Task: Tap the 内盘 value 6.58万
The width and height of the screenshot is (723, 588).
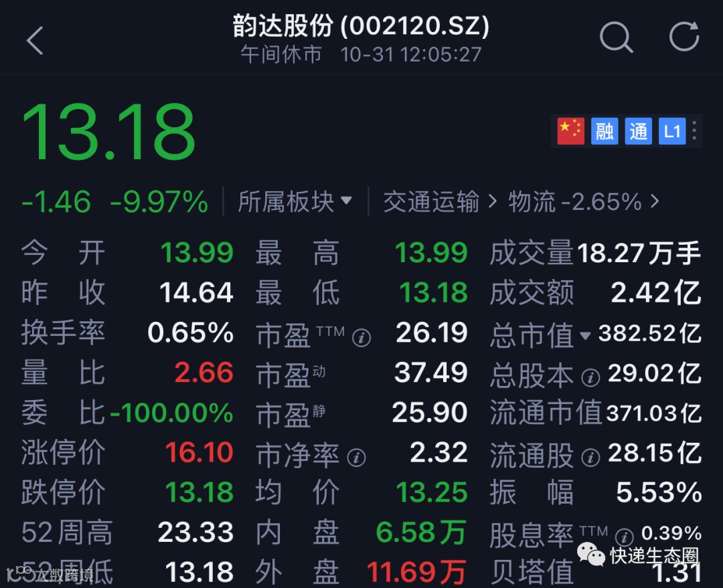Action: click(421, 532)
